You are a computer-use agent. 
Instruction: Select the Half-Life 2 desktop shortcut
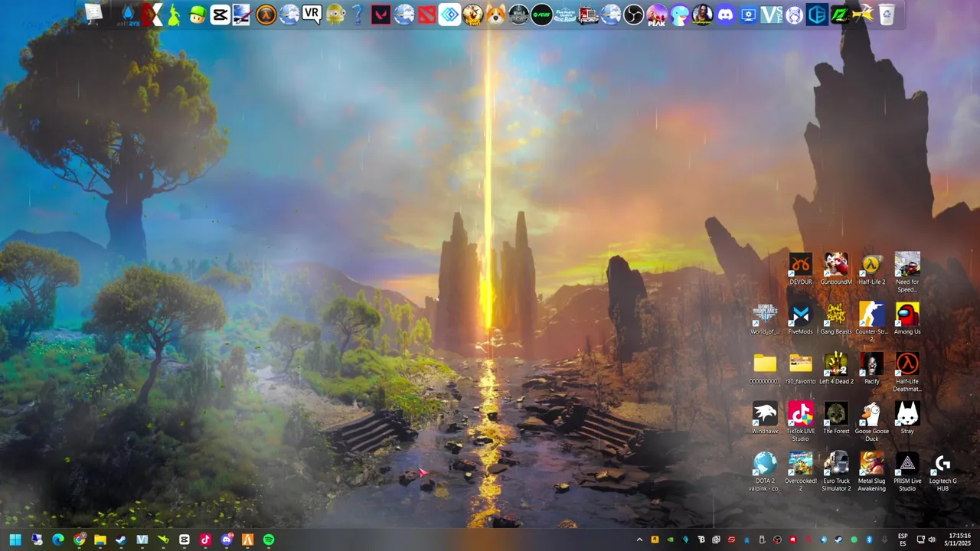click(871, 269)
